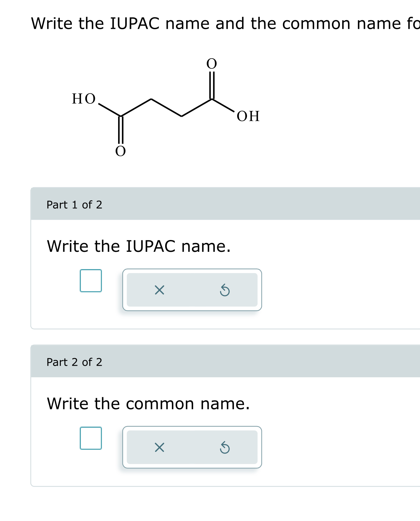Click the IUPAC name answer box

(x=91, y=281)
